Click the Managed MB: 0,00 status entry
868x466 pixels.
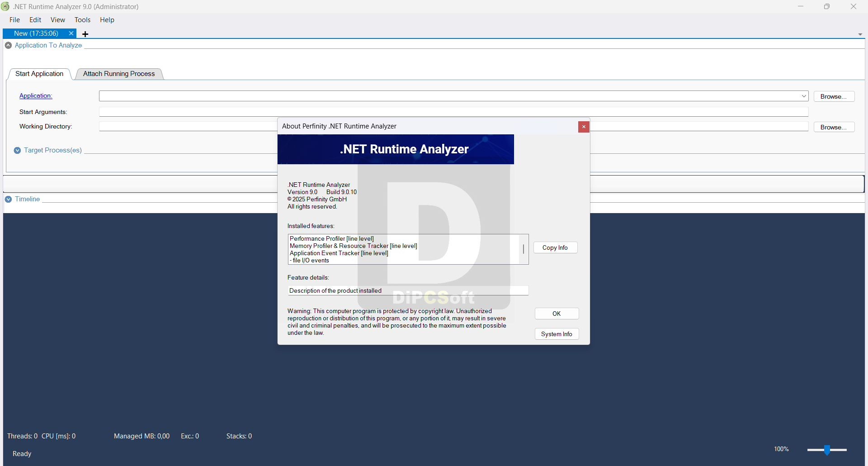point(142,436)
